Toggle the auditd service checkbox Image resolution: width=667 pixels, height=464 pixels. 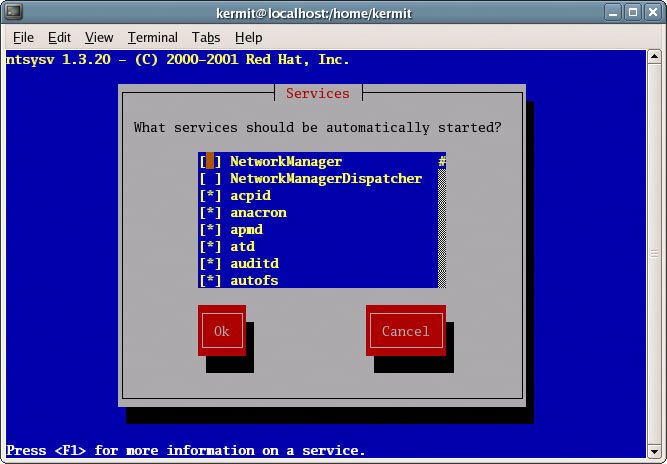pos(211,264)
